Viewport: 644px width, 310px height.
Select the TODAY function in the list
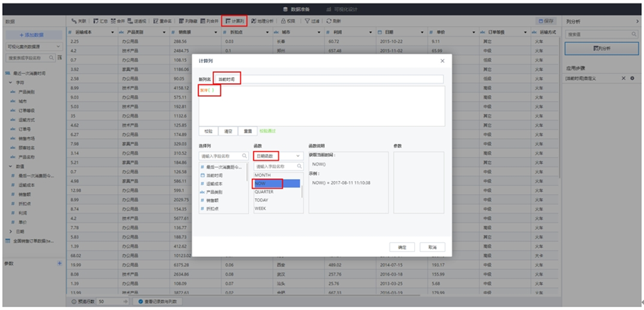pyautogui.click(x=261, y=200)
